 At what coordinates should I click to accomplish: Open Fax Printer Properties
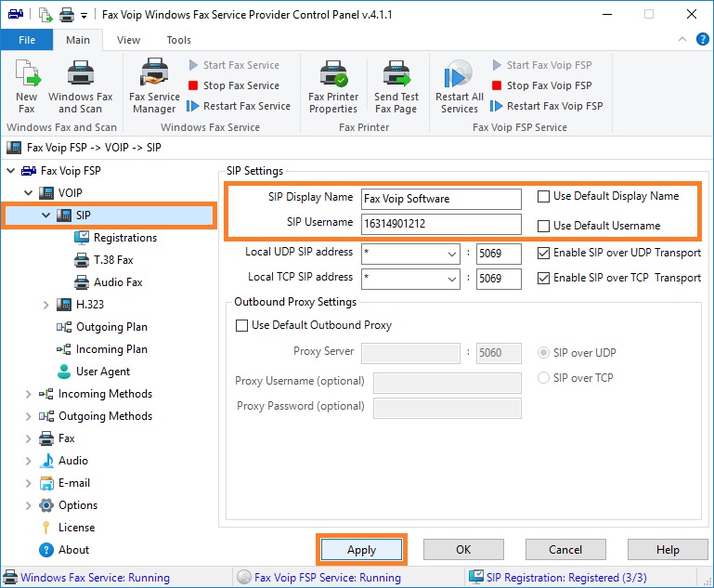click(x=333, y=86)
